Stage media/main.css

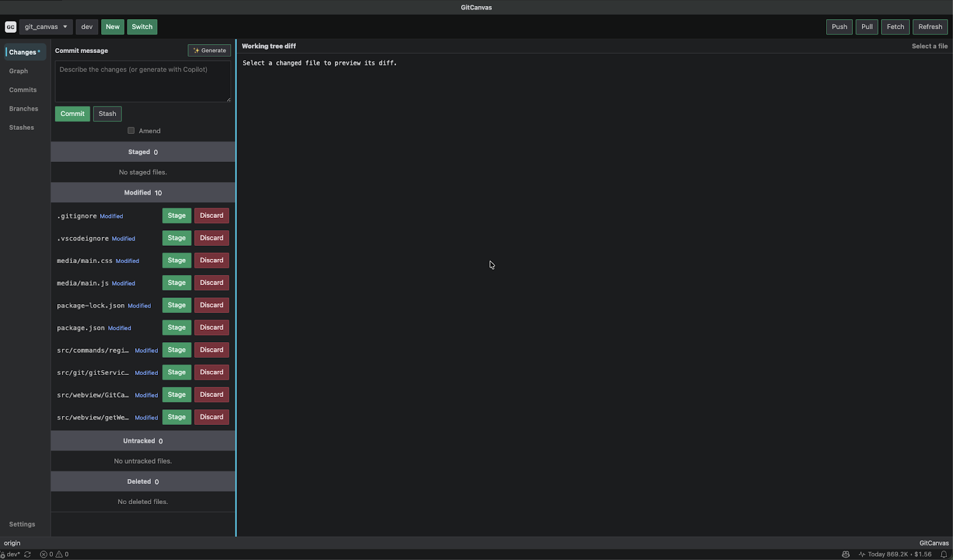click(176, 260)
